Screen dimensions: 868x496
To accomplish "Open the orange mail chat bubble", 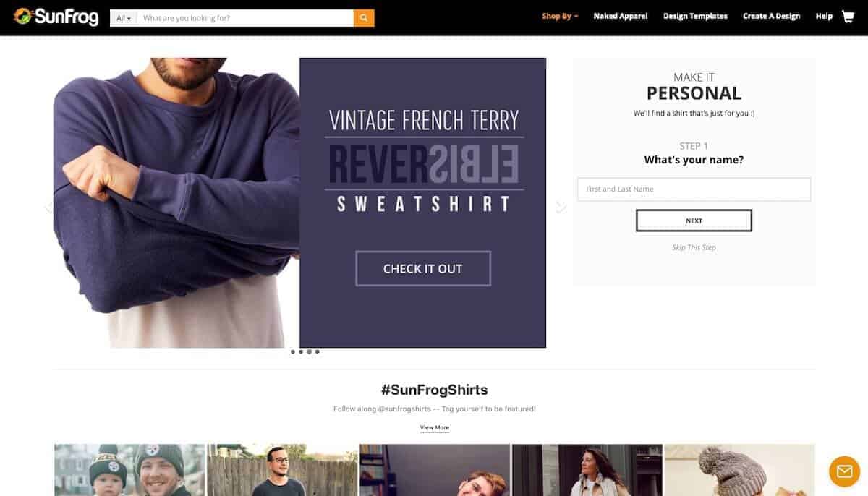I will (844, 471).
